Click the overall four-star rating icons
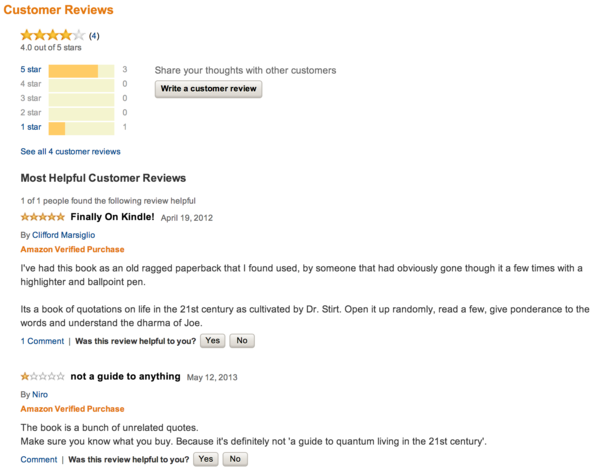 pos(53,35)
